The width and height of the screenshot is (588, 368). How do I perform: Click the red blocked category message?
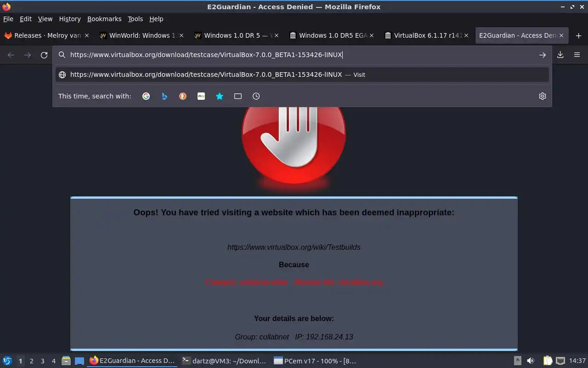294,282
